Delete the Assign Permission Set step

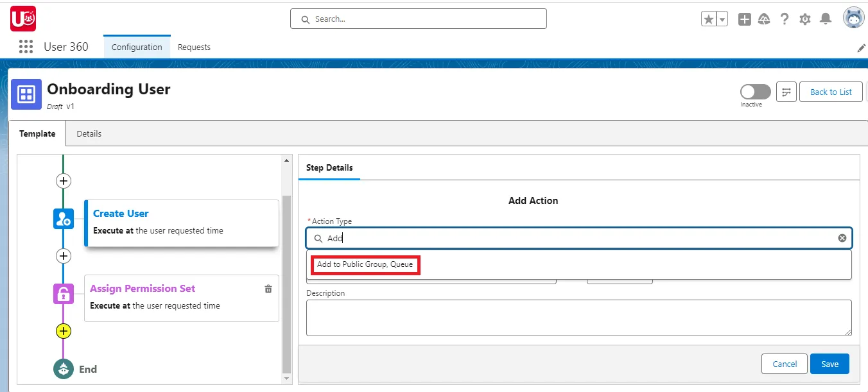[268, 289]
